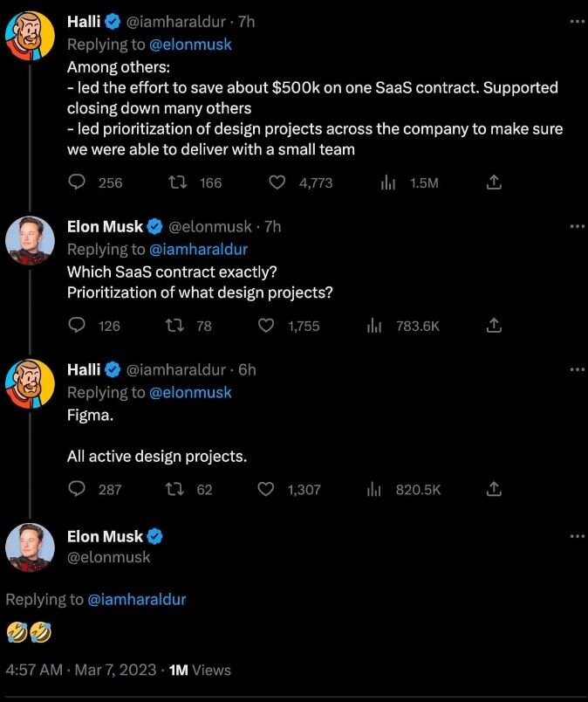
Task: Open @iamharaldur link above the laughing emojis
Action: coord(137,599)
